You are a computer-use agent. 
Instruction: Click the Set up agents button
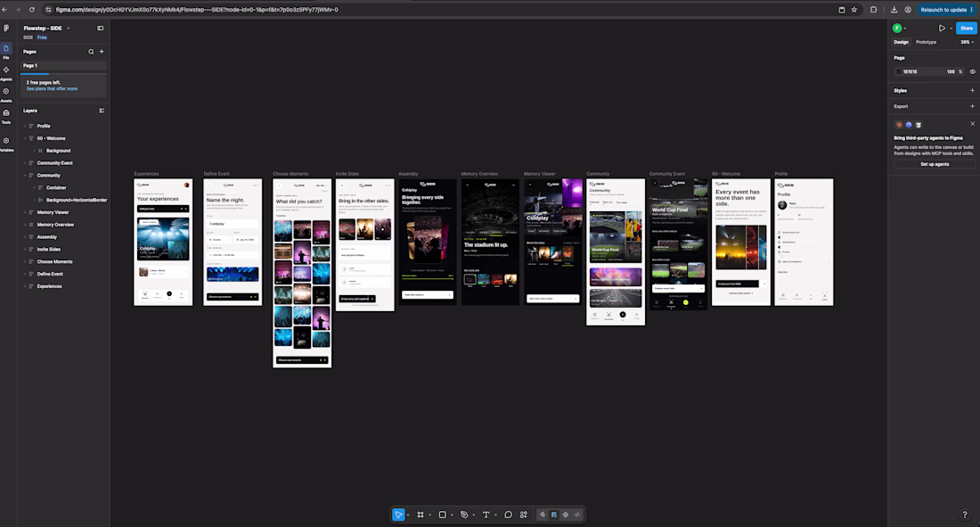click(x=935, y=164)
